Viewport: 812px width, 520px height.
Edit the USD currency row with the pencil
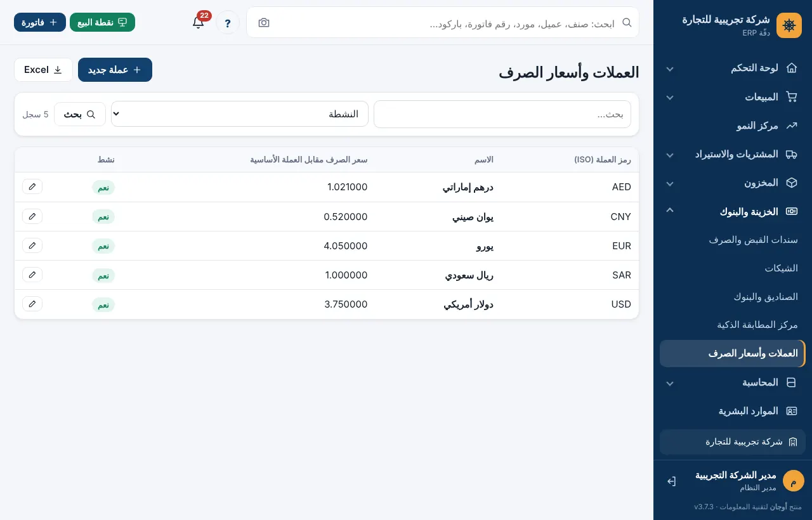[x=32, y=304]
